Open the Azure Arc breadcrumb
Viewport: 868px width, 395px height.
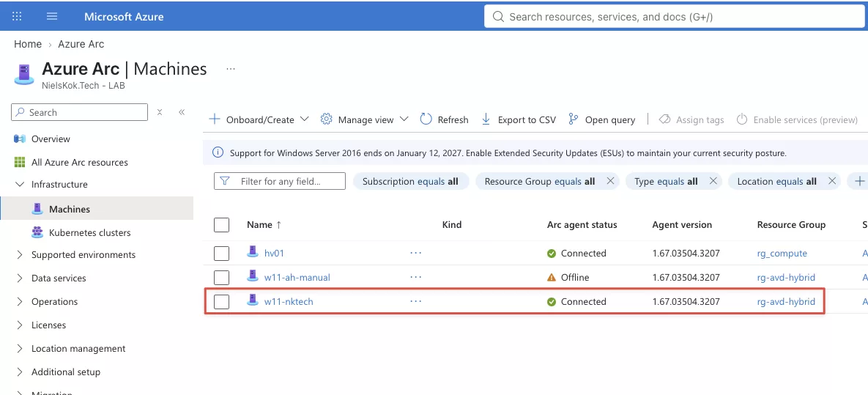(81, 44)
